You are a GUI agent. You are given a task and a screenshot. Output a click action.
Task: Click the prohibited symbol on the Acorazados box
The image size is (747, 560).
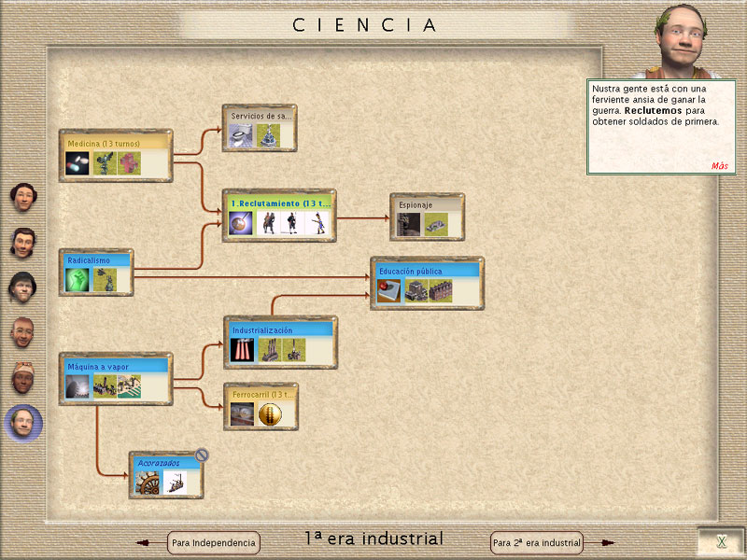pos(202,455)
